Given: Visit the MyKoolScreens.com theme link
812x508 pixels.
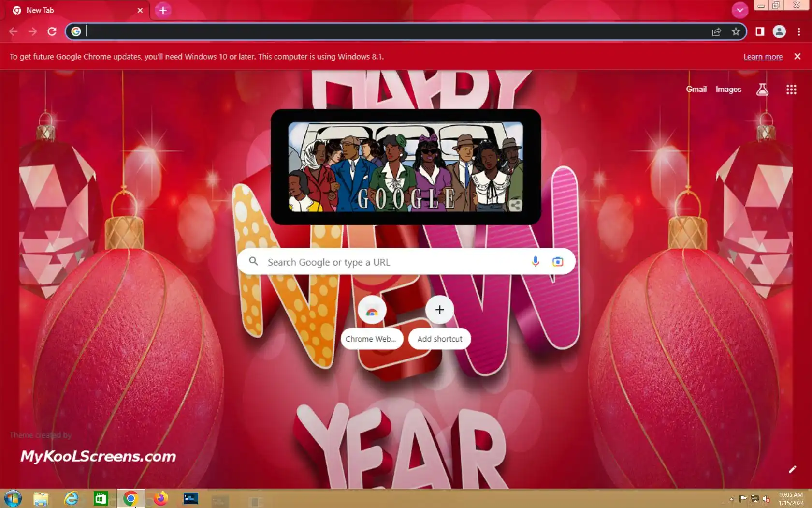Looking at the screenshot, I should click(98, 456).
